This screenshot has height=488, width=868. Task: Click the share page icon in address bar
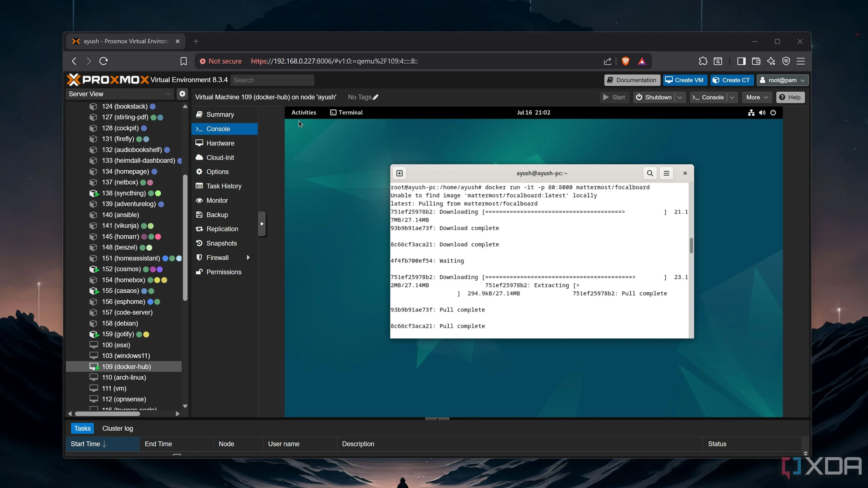(607, 61)
